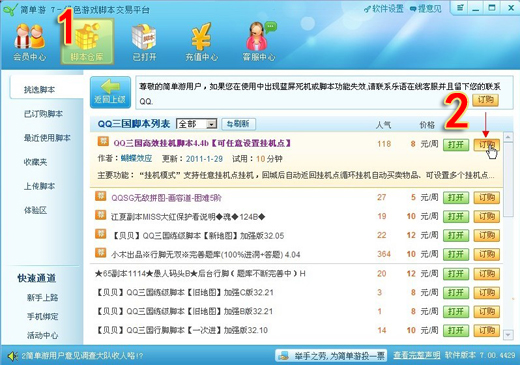Click recommended badge of 江夏副本MISS row
The width and height of the screenshot is (520, 365).
101,215
